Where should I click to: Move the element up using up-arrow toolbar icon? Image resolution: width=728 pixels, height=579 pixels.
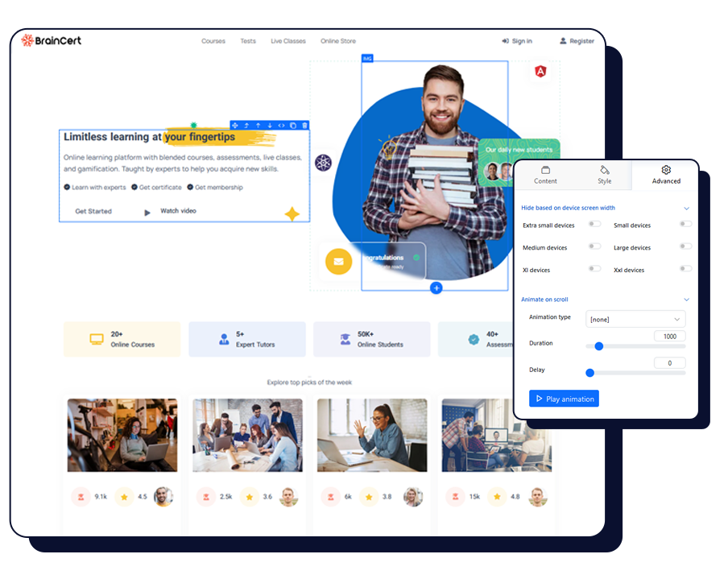(x=259, y=125)
